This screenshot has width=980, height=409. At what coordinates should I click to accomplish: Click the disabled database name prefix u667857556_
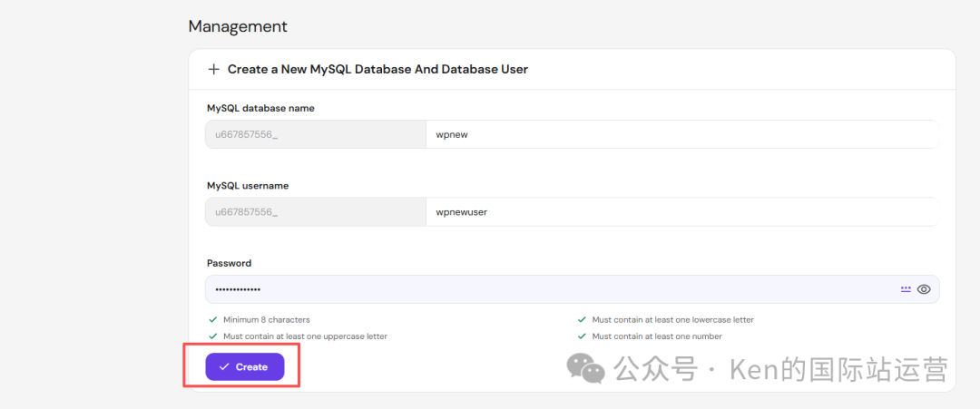pos(316,134)
